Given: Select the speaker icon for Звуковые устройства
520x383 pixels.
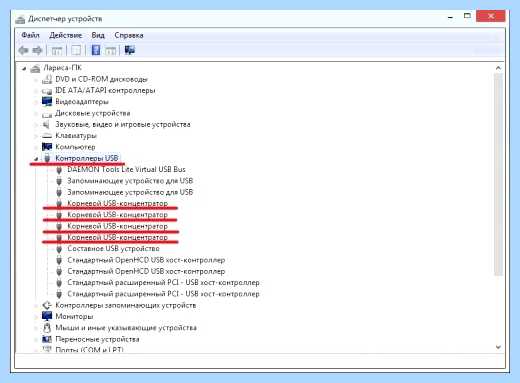Looking at the screenshot, I should pyautogui.click(x=46, y=125).
